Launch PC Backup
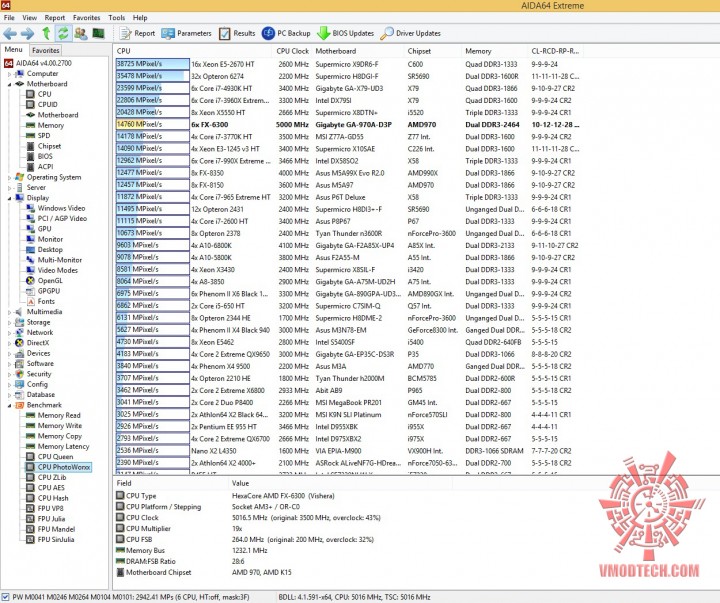The width and height of the screenshot is (720, 603). pos(286,33)
